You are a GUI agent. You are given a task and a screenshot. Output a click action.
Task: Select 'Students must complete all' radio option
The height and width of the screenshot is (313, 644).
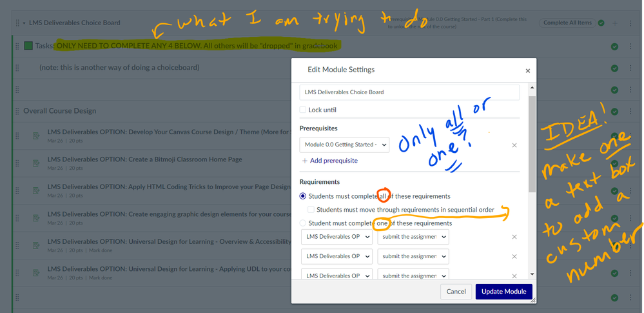[304, 196]
